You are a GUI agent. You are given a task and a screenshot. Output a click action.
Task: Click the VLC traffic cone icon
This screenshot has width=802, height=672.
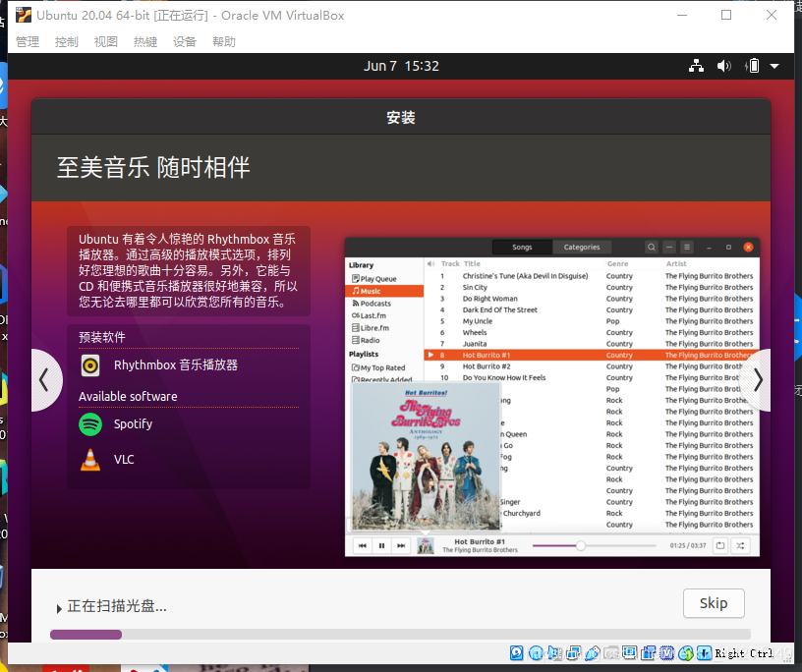pyautogui.click(x=90, y=459)
